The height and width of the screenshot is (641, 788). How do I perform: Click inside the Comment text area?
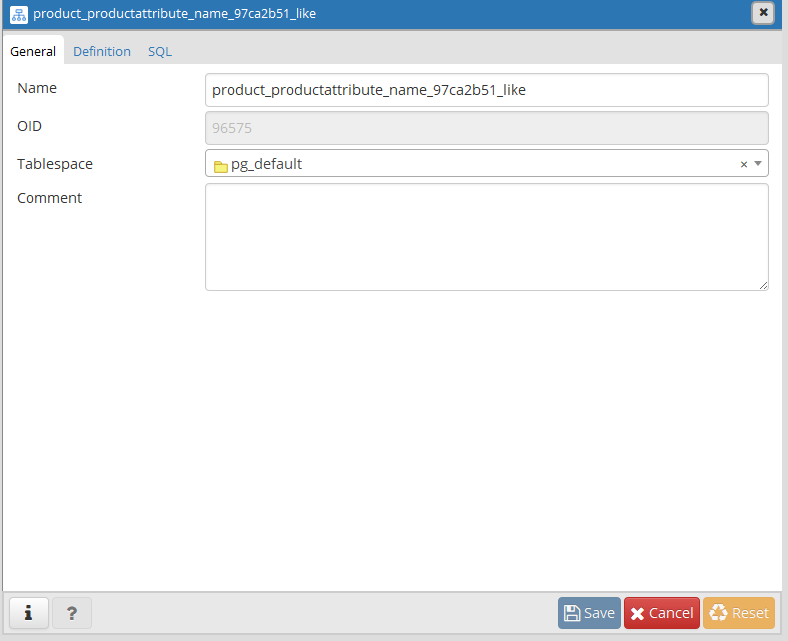(486, 237)
